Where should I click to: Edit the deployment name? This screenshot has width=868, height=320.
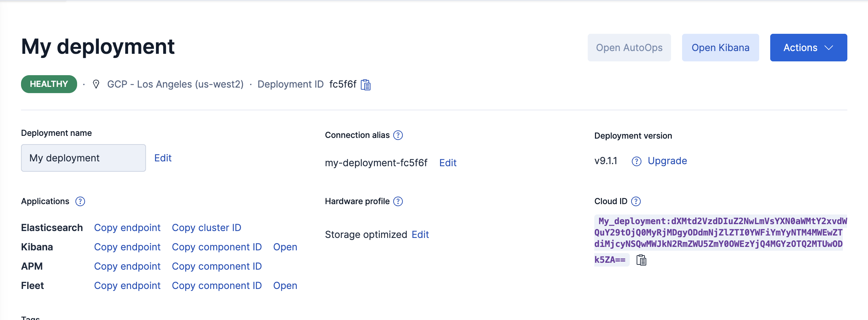(x=163, y=158)
